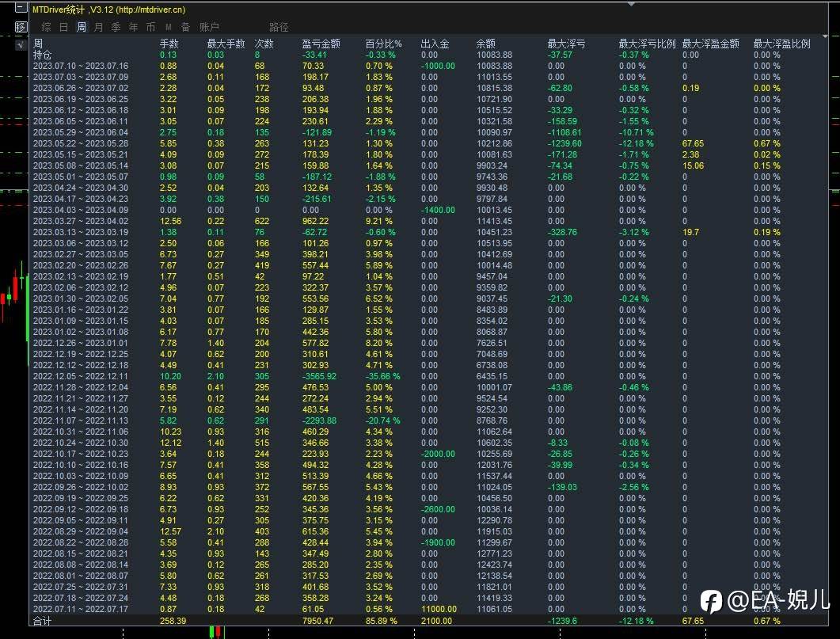Toggle the checkmark icon beside the 周 header
Image resolution: width=840 pixels, height=639 pixels.
[21, 45]
